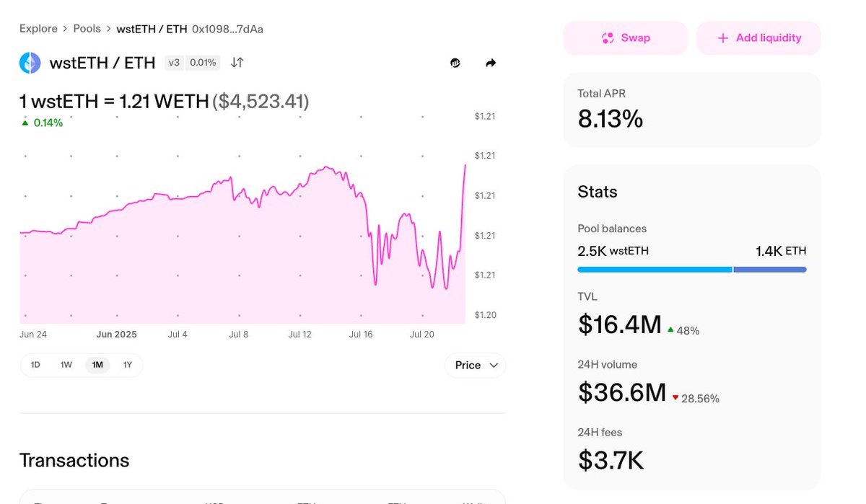Go to Explore breadcrumb
The height and width of the screenshot is (504, 866).
38,29
